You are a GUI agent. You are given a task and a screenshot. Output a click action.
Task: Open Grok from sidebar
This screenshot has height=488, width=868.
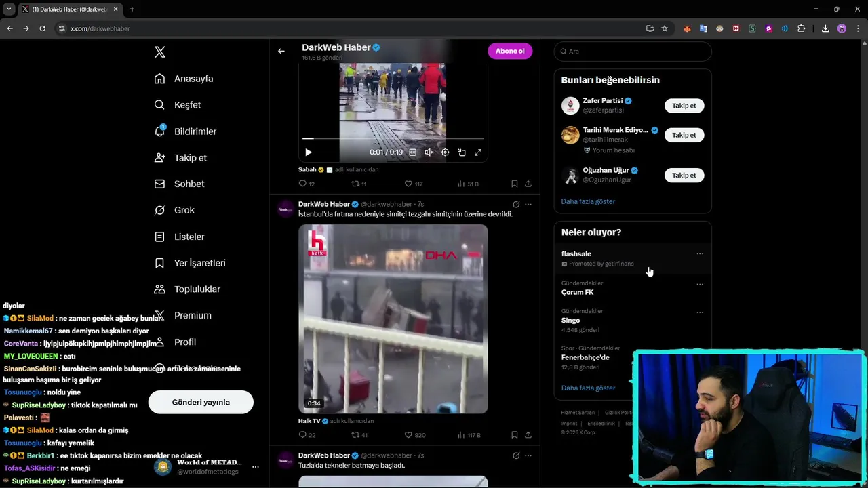coord(174,210)
